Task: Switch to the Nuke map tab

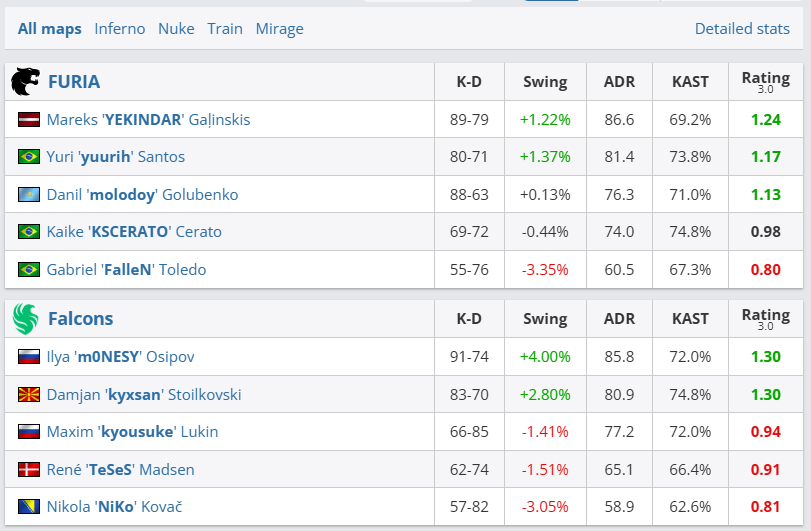Action: (176, 29)
